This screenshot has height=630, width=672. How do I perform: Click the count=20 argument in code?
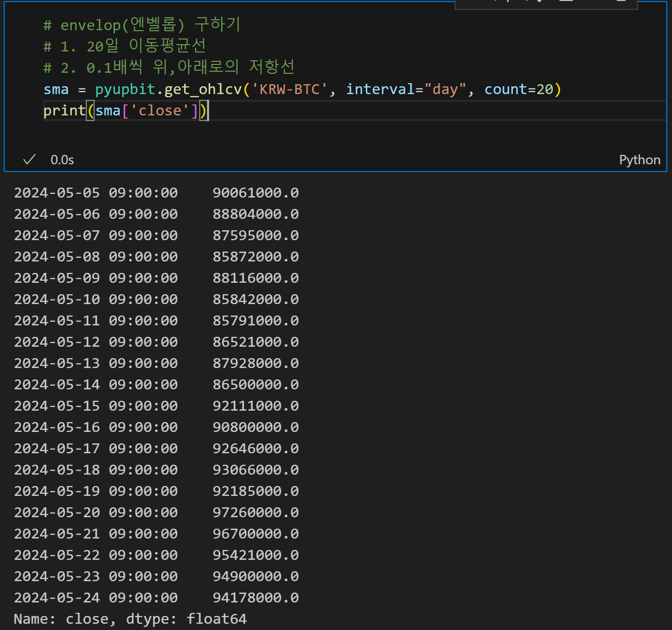[519, 89]
